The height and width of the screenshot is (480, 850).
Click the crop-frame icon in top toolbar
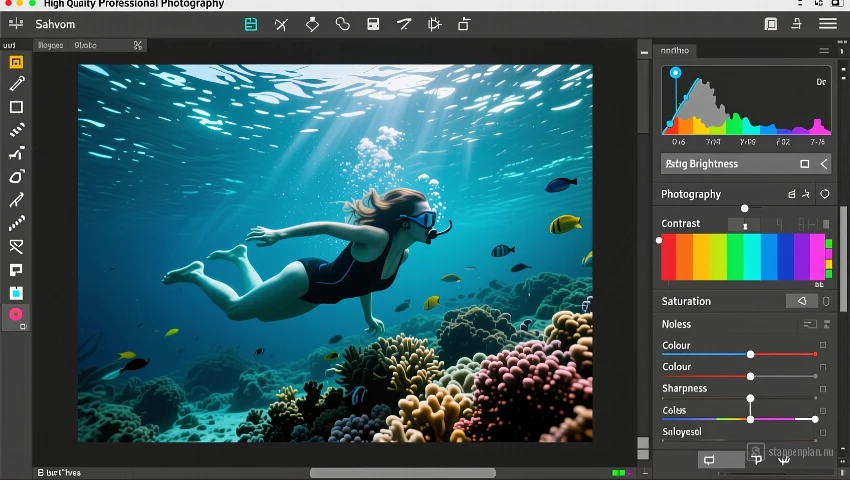click(434, 24)
